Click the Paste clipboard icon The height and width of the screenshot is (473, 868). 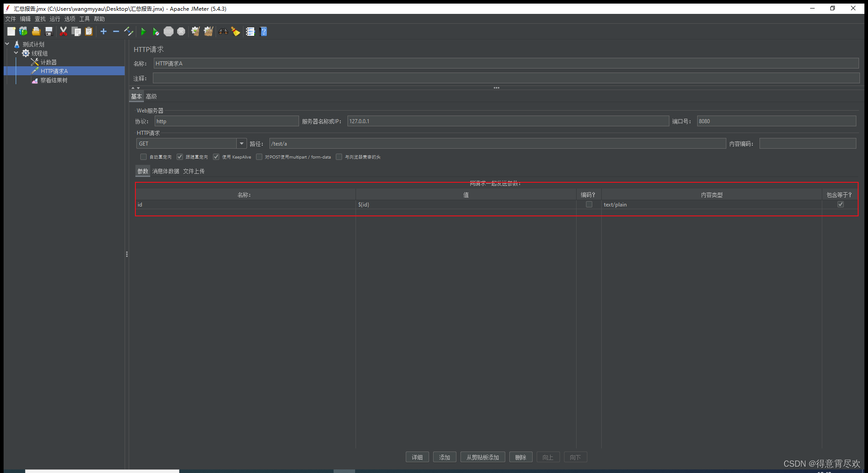(89, 31)
